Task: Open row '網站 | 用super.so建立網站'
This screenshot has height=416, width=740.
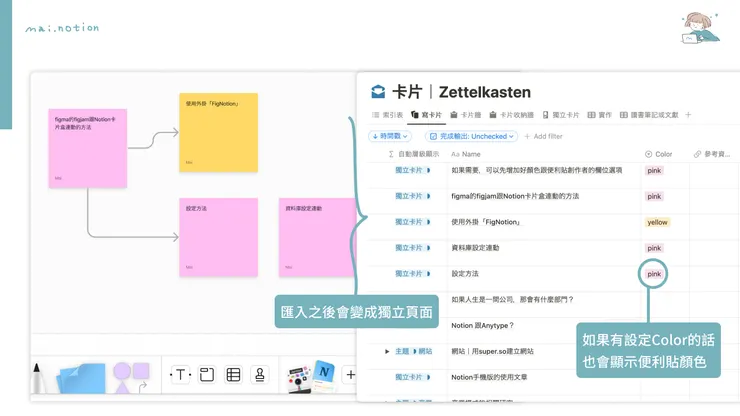Action: coord(492,351)
